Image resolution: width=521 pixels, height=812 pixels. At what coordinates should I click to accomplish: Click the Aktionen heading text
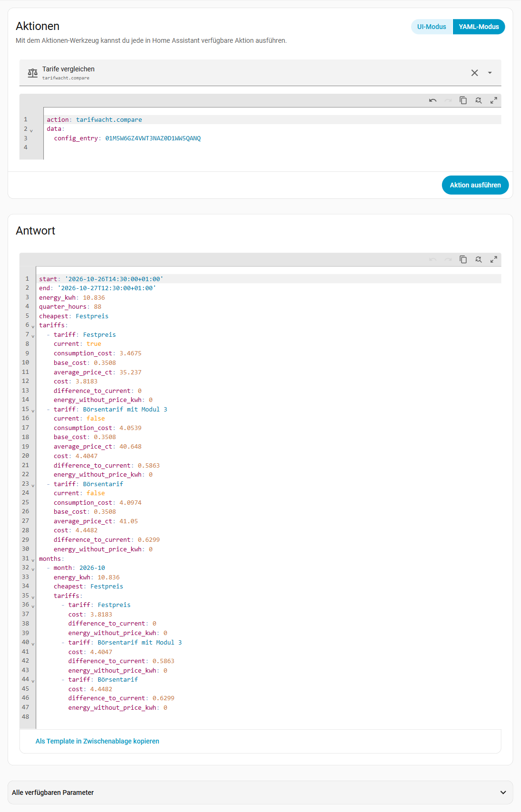pos(38,26)
